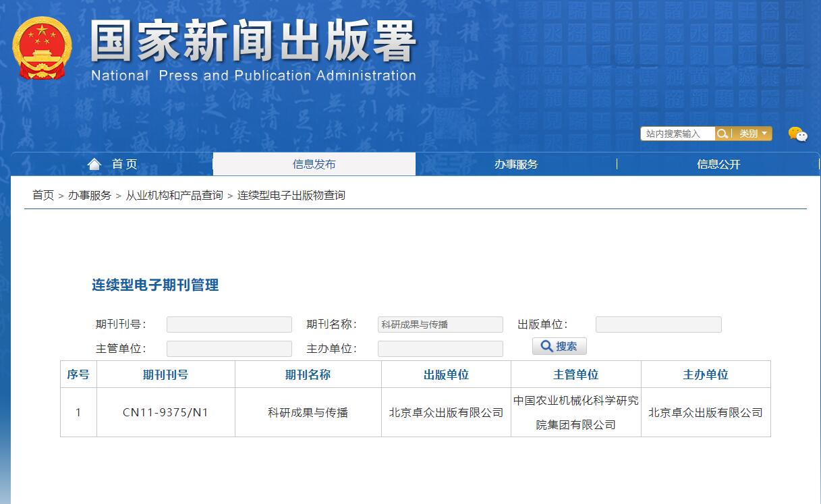
Task: Click the national emblem logo
Action: pyautogui.click(x=42, y=48)
